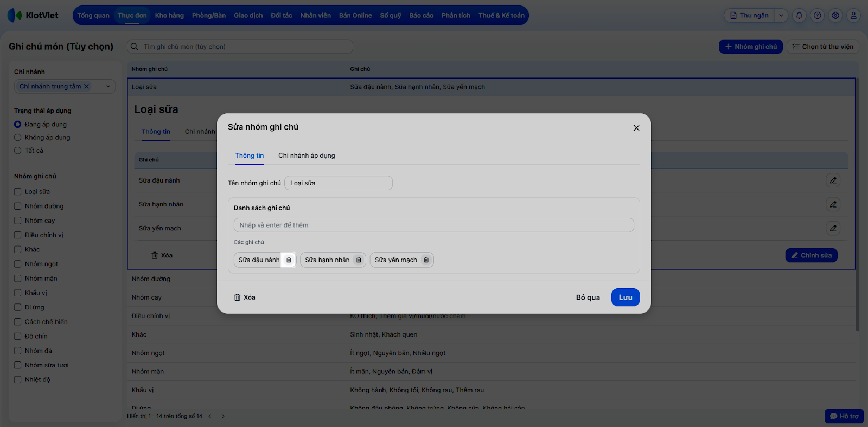Click the "Nhập và enter để thêm" field
The height and width of the screenshot is (427, 868).
[433, 225]
